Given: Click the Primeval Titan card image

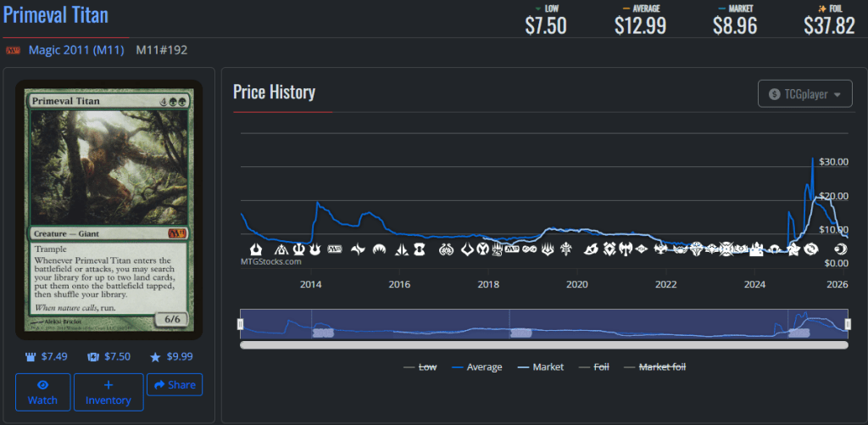Looking at the screenshot, I should point(109,209).
